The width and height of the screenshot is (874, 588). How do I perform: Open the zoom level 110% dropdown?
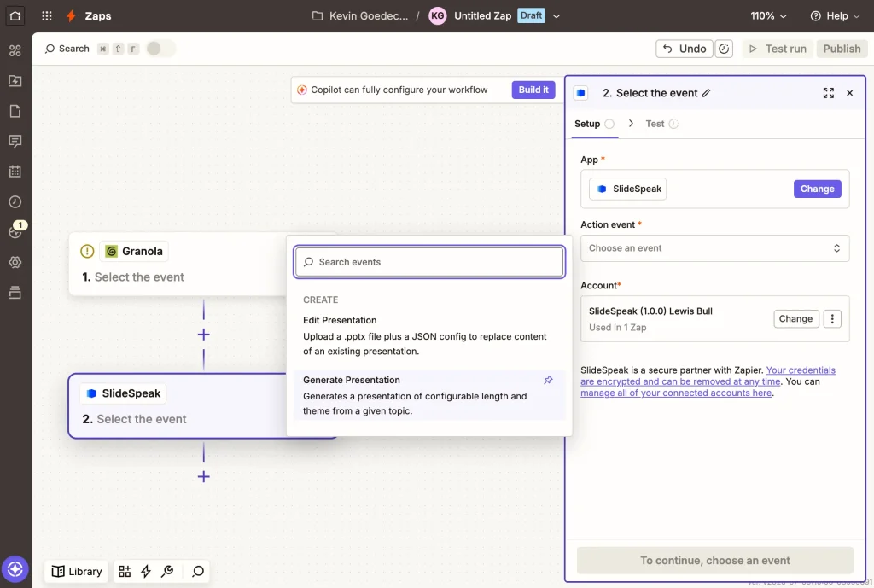tap(768, 16)
